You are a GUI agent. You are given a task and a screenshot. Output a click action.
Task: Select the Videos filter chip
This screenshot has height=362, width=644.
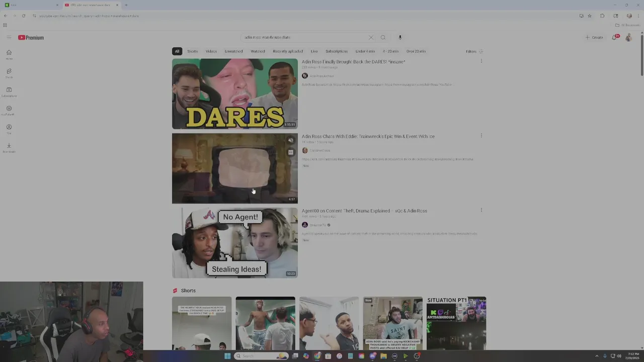coord(211,51)
